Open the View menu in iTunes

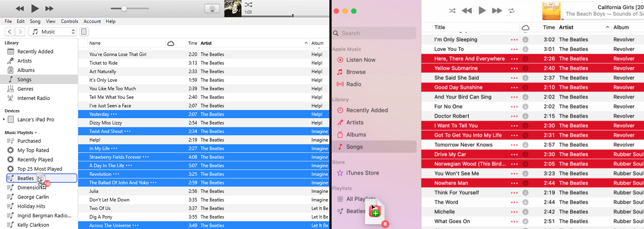point(51,21)
